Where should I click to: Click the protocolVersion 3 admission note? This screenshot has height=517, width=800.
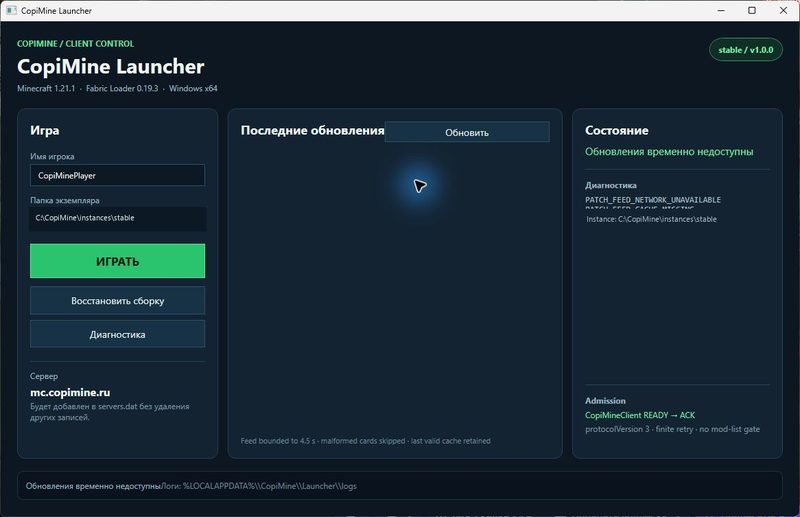tap(672, 429)
